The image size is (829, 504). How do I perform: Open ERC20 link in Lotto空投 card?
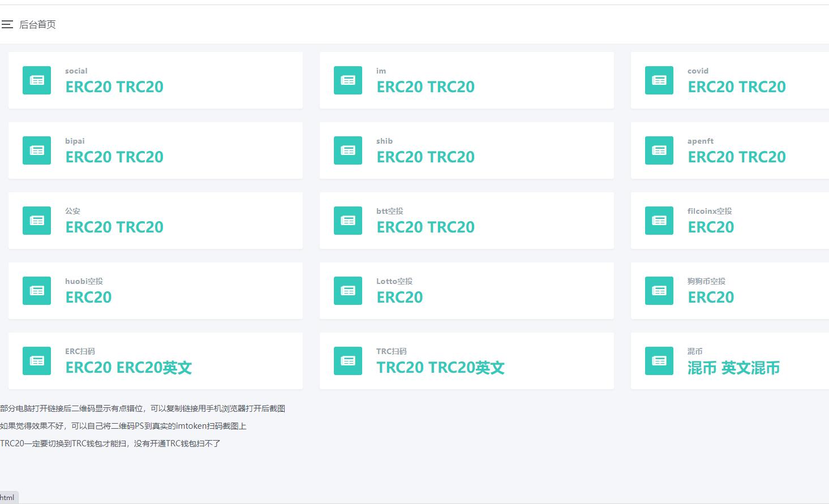point(400,298)
